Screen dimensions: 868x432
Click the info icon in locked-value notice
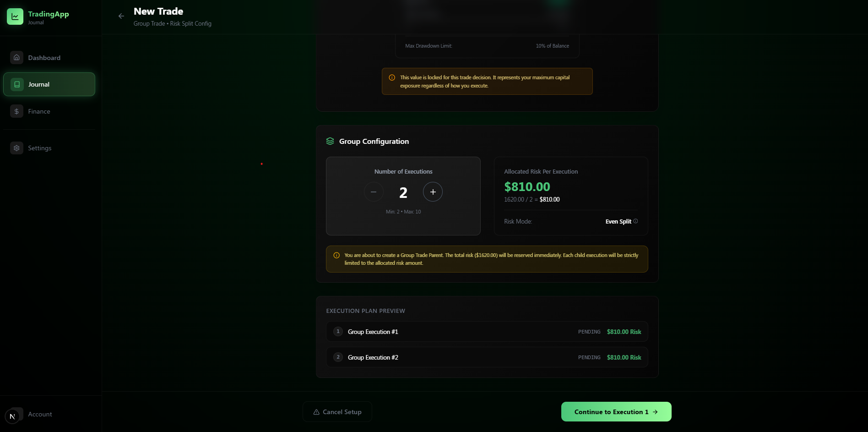point(392,78)
